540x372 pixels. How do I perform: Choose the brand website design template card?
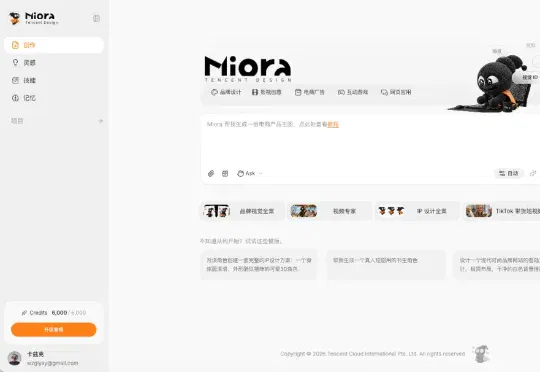tap(497, 265)
